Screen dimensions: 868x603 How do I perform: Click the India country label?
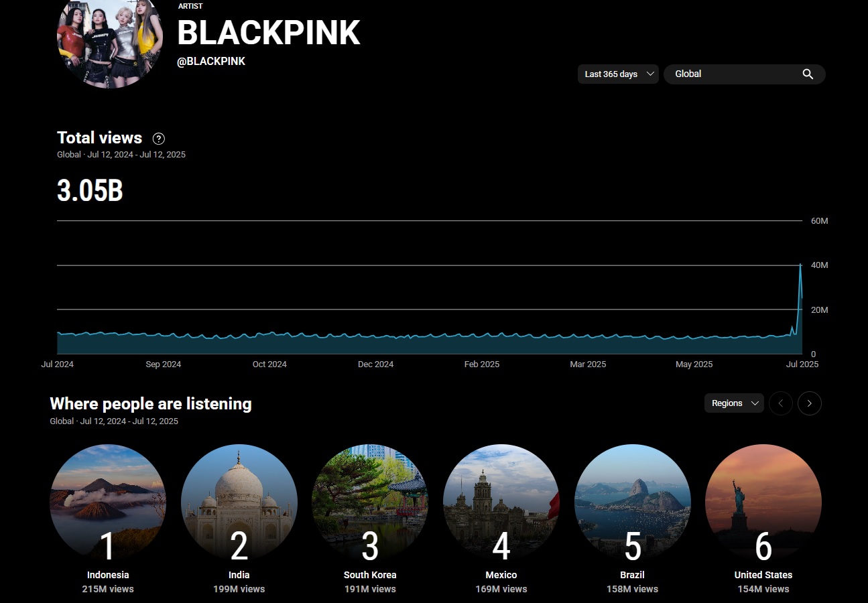[239, 575]
